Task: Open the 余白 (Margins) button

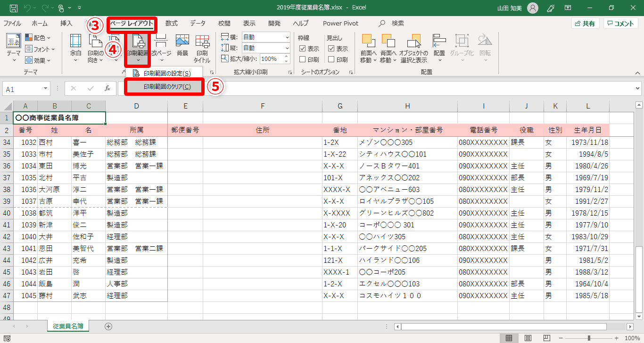Action: pyautogui.click(x=75, y=48)
